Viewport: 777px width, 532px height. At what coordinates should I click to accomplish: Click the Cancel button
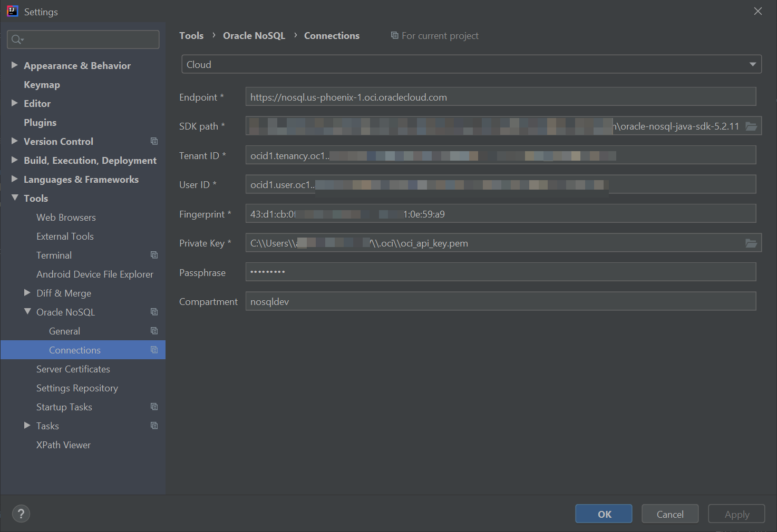coord(669,514)
